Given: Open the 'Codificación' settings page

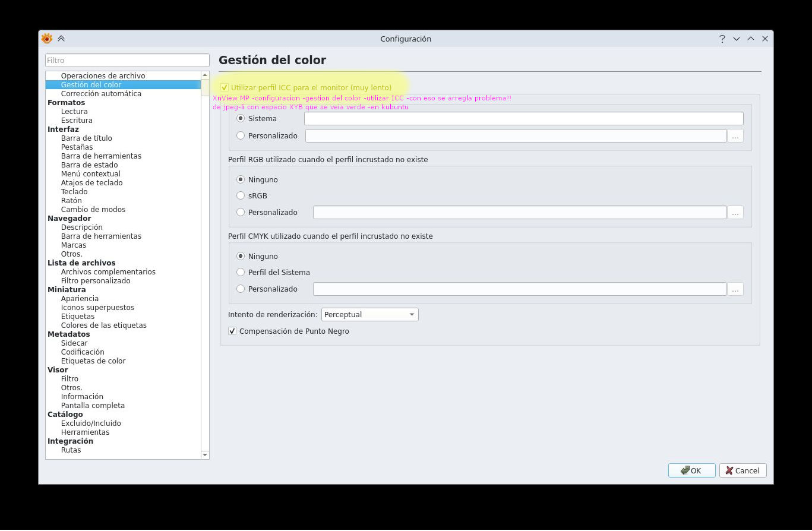Looking at the screenshot, I should [83, 352].
